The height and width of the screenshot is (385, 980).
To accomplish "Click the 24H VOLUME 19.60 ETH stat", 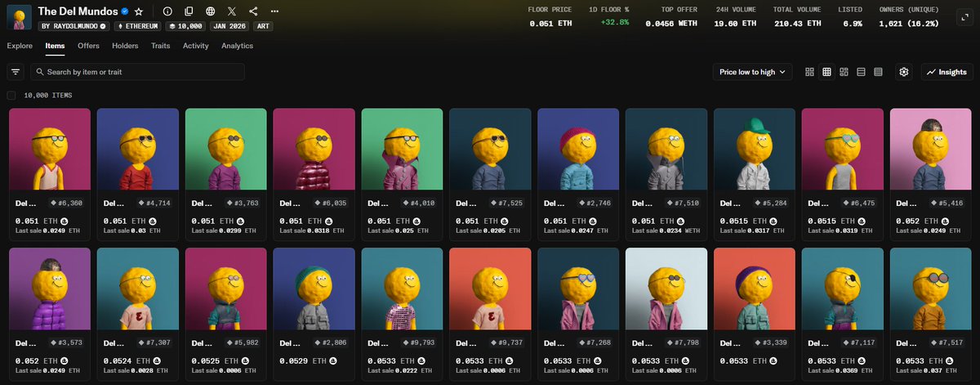I will pyautogui.click(x=737, y=17).
